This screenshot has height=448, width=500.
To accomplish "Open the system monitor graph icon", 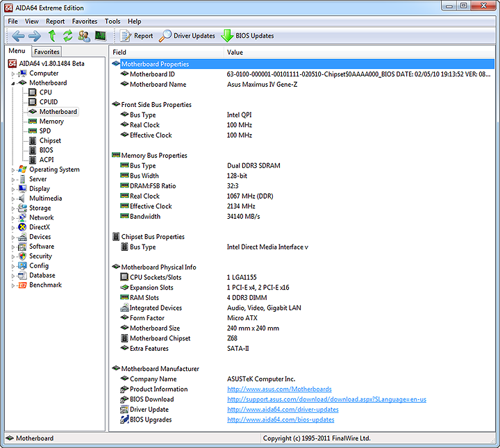I will (101, 35).
